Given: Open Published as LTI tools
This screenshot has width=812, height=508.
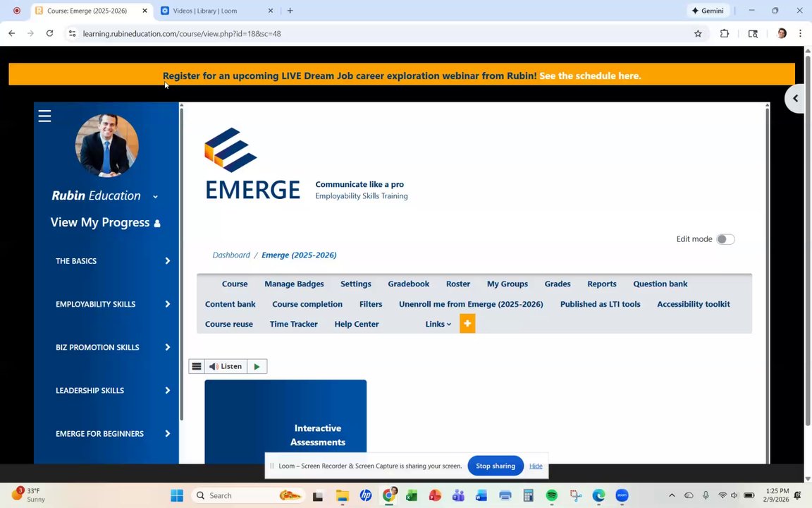Looking at the screenshot, I should [601, 304].
